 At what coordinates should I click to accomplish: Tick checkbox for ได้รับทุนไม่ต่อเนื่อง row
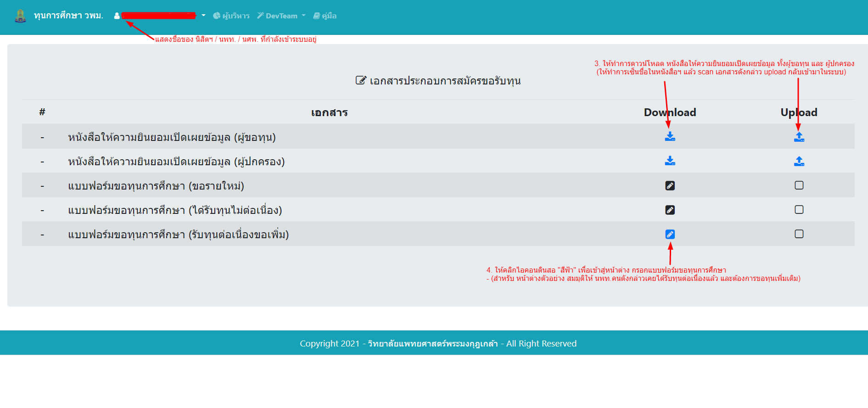[x=799, y=209]
